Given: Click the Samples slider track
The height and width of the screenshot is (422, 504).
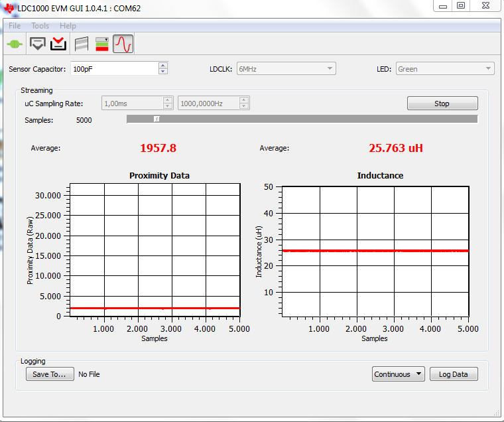Looking at the screenshot, I should tap(302, 119).
